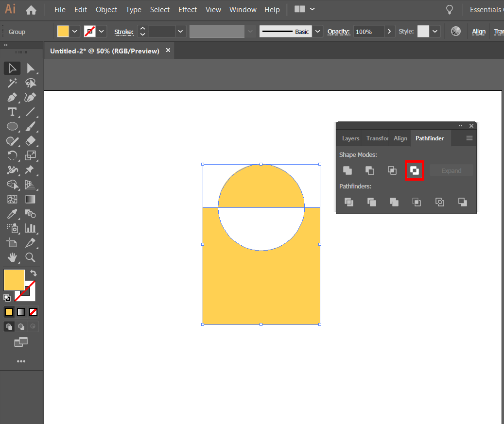Expand the brush style dropdown
Image resolution: width=504 pixels, height=424 pixels.
pos(318,31)
